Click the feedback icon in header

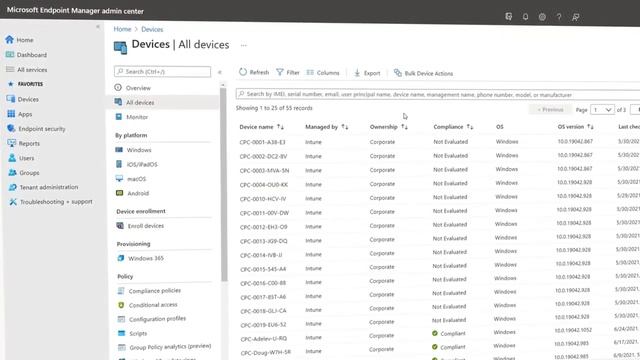click(x=576, y=17)
